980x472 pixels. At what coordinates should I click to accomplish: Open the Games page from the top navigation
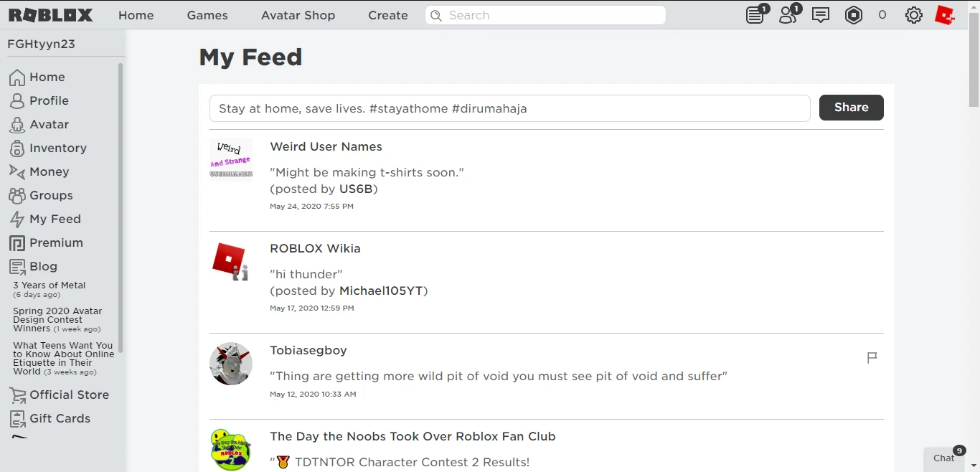pos(207,14)
